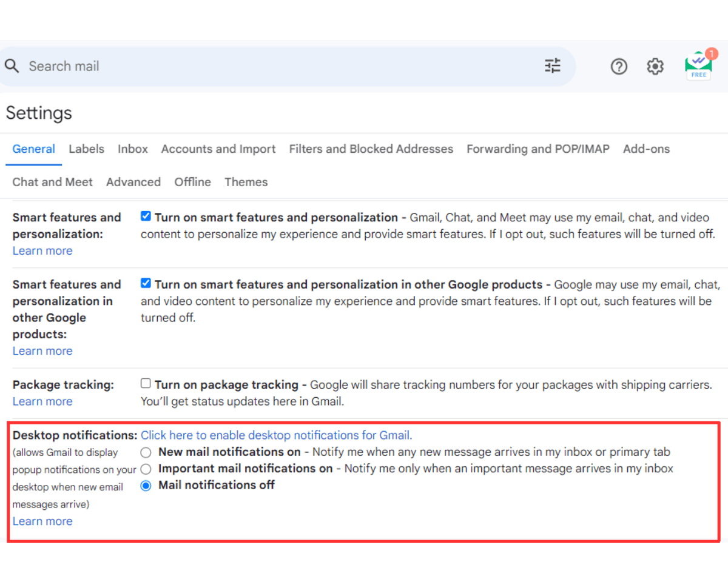Open the Themes tab

pos(246,182)
